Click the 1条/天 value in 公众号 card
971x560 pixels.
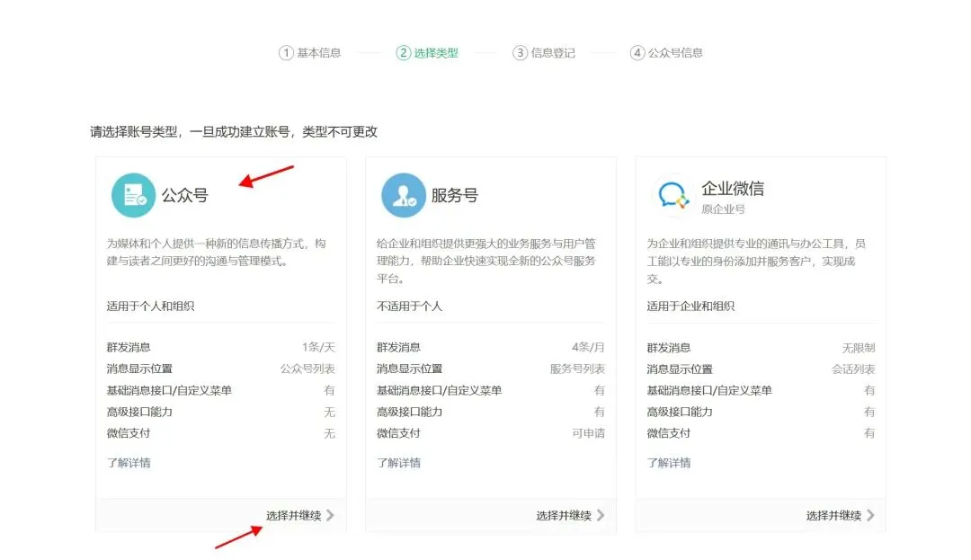318,347
